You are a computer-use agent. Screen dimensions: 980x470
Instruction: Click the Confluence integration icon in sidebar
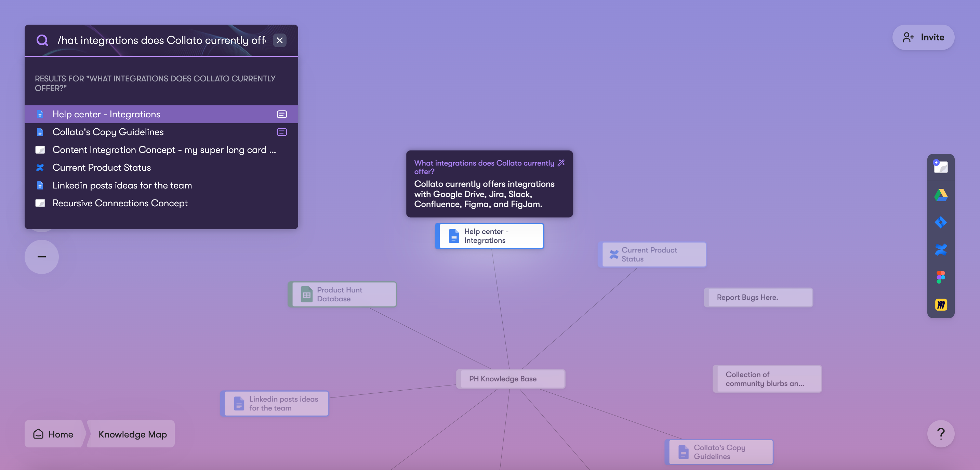point(940,250)
